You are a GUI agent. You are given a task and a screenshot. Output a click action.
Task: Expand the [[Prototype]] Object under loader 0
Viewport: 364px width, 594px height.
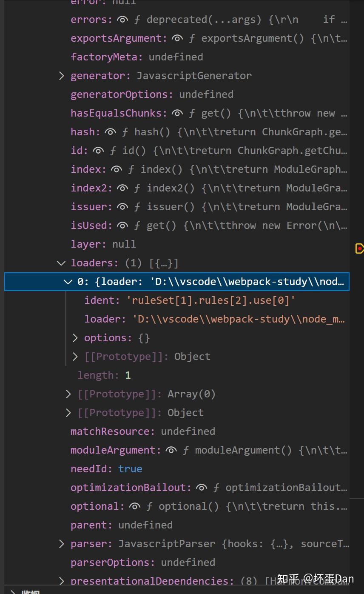click(x=75, y=357)
